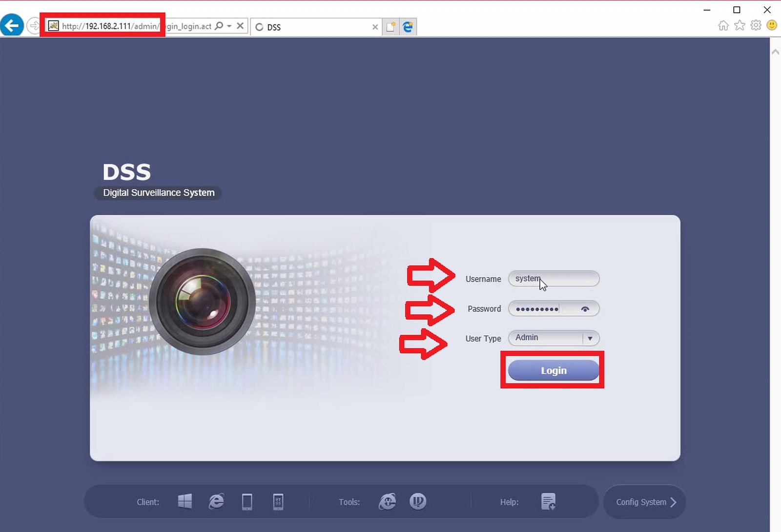Open favorites with the star icon

[x=740, y=25]
